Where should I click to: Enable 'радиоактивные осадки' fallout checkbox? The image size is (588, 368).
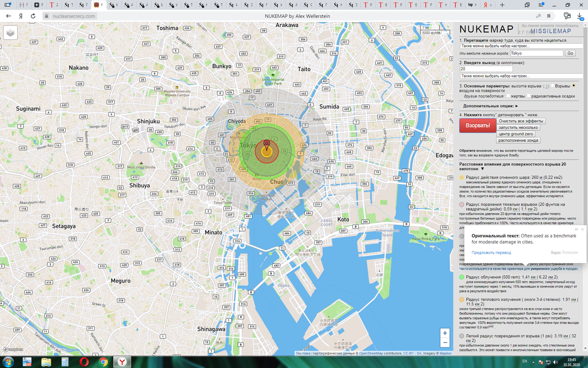click(529, 96)
